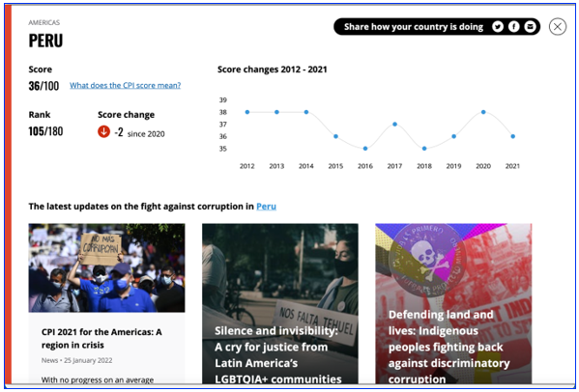Image resolution: width=579 pixels, height=392 pixels.
Task: Share Peru's score on Facebook
Action: [513, 27]
